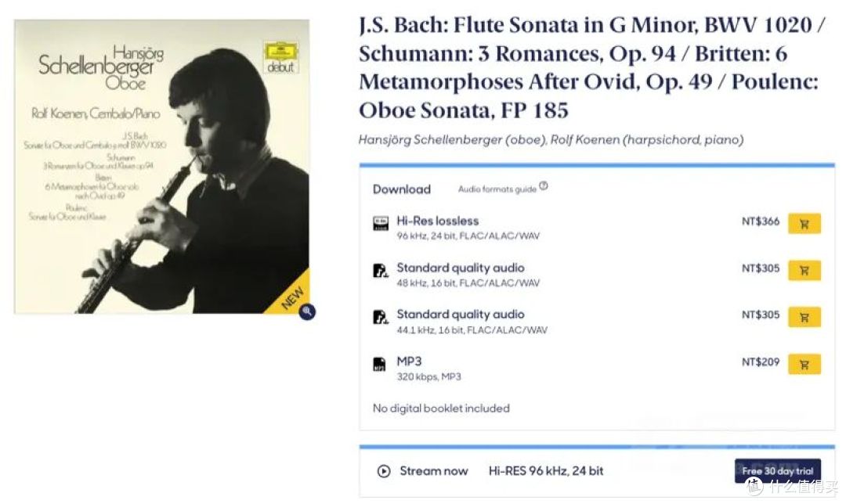Add 44.1 kHz standard quality to cart
This screenshot has width=846, height=504.
(804, 318)
